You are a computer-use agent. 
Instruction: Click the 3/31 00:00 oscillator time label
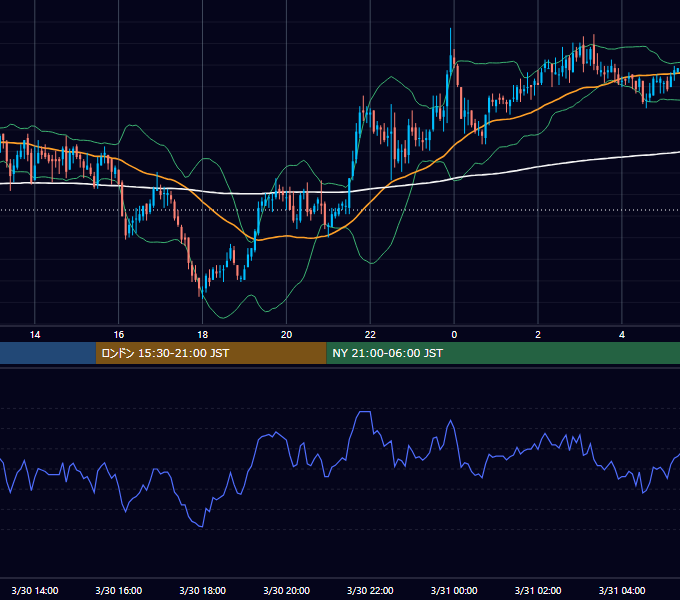[x=454, y=590]
